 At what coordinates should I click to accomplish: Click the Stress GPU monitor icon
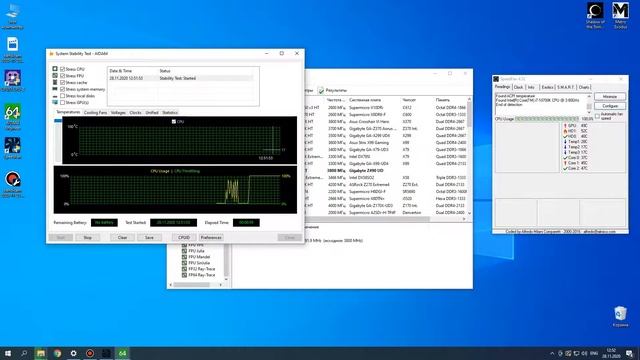tap(55, 102)
